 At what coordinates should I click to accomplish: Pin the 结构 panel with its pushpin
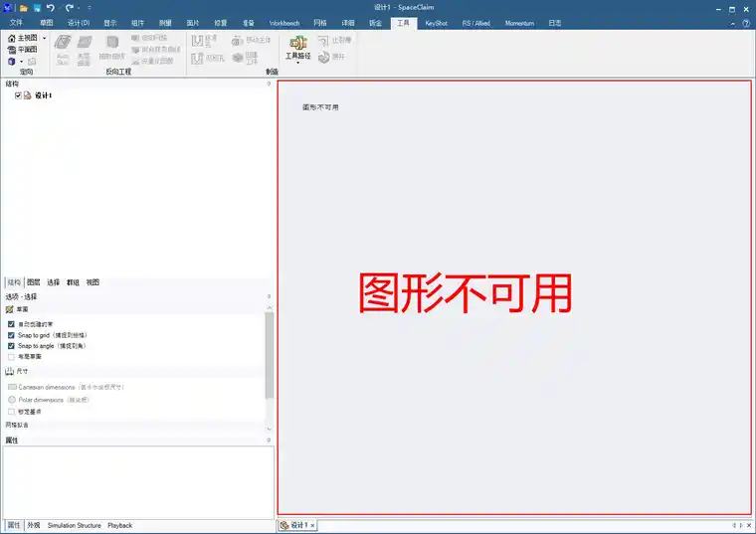(x=269, y=84)
